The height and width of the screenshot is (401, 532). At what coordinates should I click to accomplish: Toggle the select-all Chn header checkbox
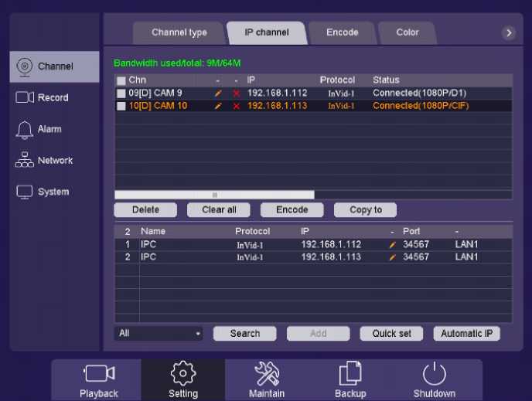click(x=121, y=80)
